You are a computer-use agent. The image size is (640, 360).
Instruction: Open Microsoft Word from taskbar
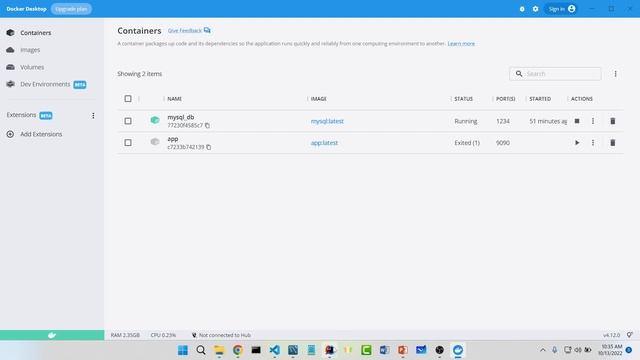(384, 350)
